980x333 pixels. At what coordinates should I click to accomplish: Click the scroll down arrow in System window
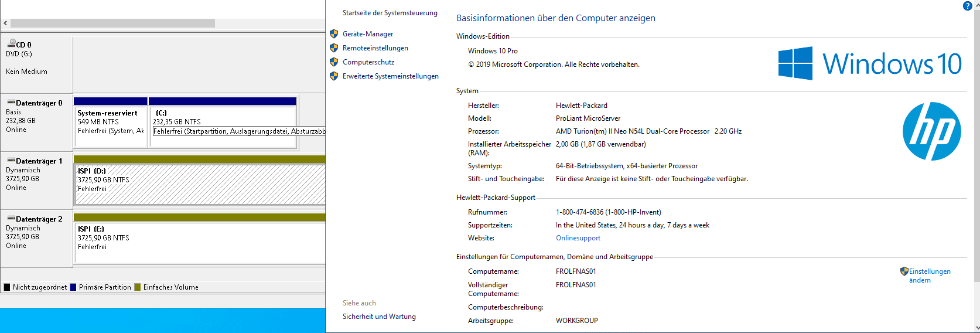(x=976, y=328)
